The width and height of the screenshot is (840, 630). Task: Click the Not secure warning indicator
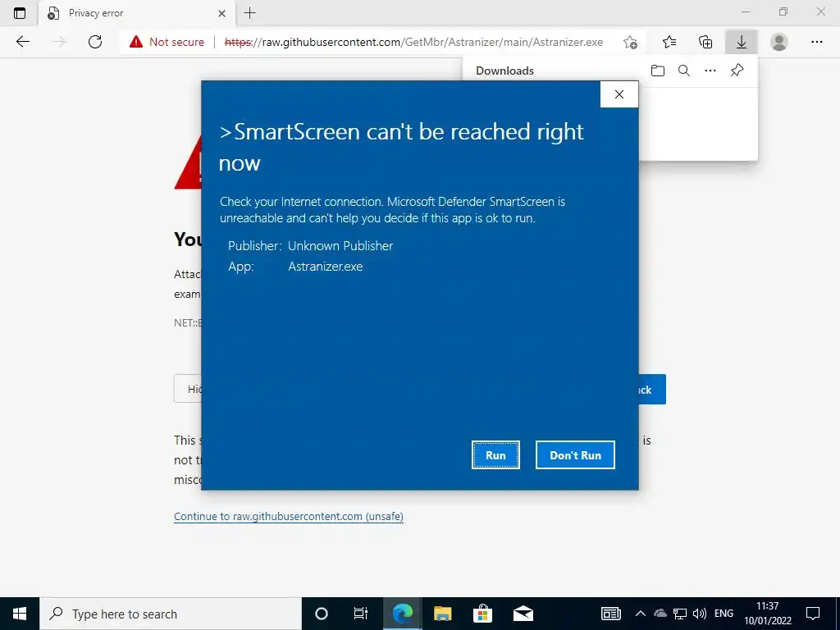[x=167, y=42]
